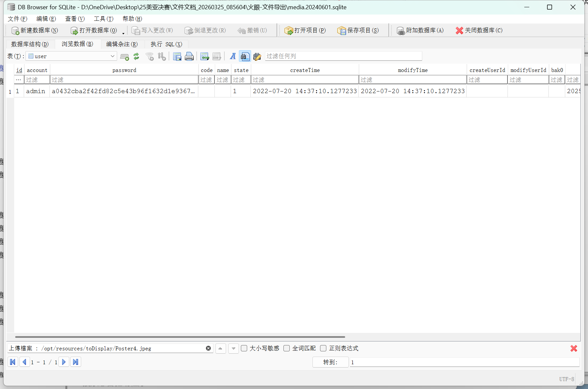Click the filter box under createTime column
Image resolution: width=588 pixels, height=389 pixels.
pos(305,80)
